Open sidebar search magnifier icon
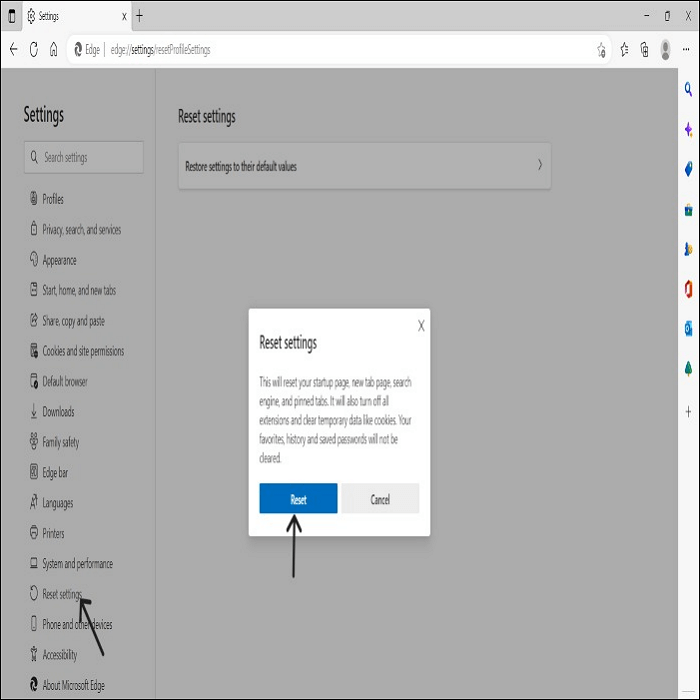 pyautogui.click(x=688, y=89)
